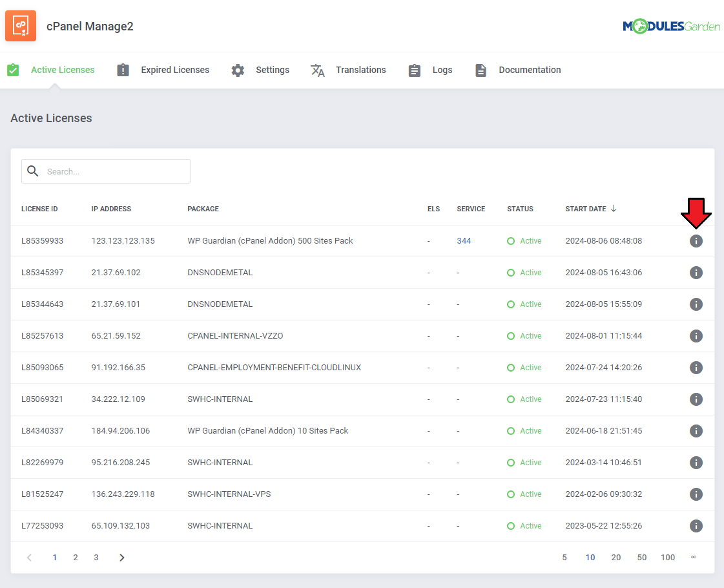Screen dimensions: 724x588
Task: Go to next page with right chevron
Action: pyautogui.click(x=122, y=558)
